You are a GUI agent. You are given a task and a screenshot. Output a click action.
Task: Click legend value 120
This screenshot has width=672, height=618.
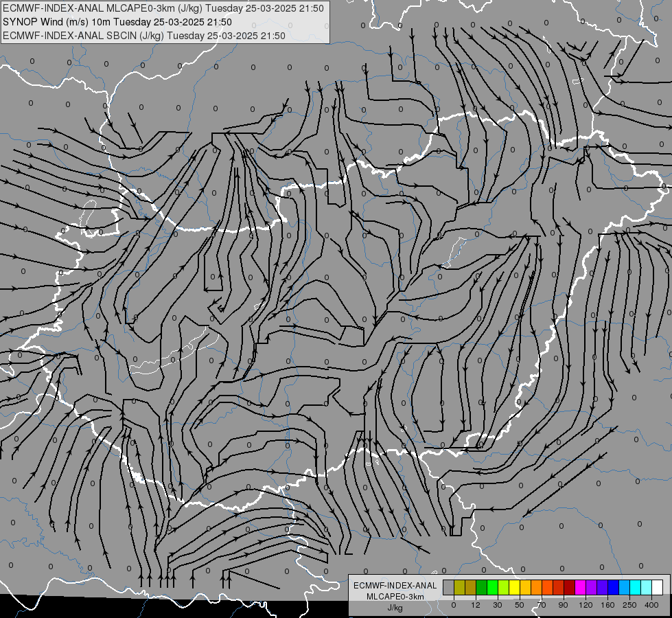pyautogui.click(x=586, y=605)
